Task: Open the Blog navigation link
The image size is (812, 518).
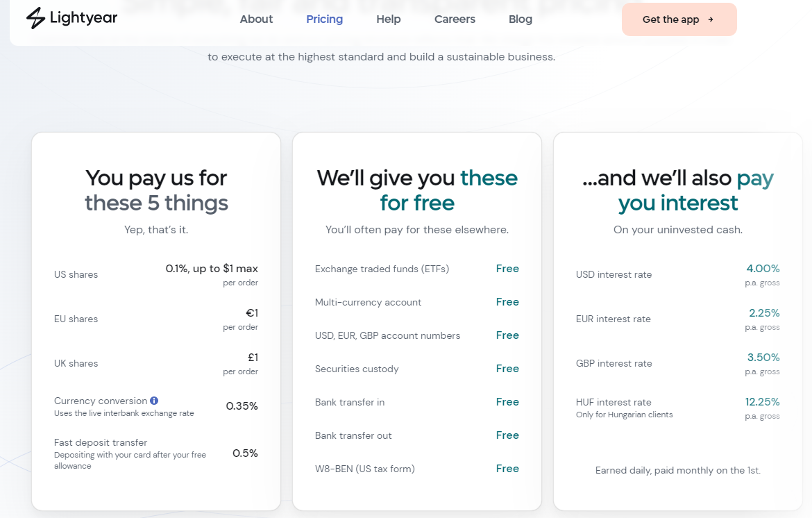Action: (x=521, y=19)
